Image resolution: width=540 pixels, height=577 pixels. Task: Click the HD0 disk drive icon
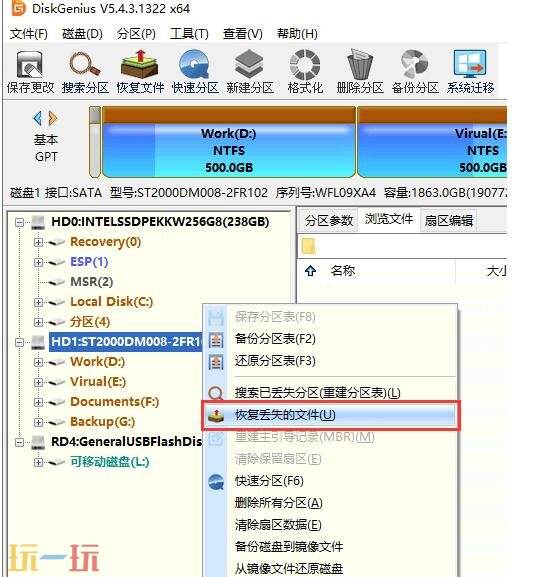coord(38,222)
